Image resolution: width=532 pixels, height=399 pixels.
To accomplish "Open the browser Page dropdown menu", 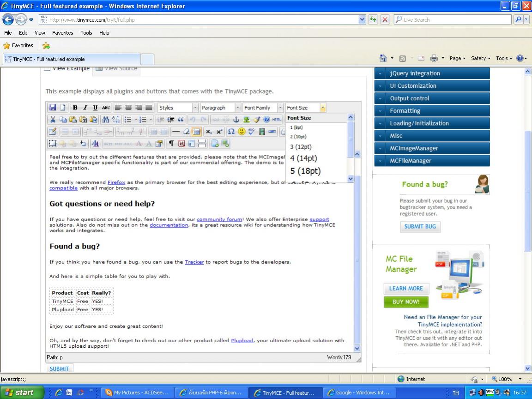I will pos(457,58).
